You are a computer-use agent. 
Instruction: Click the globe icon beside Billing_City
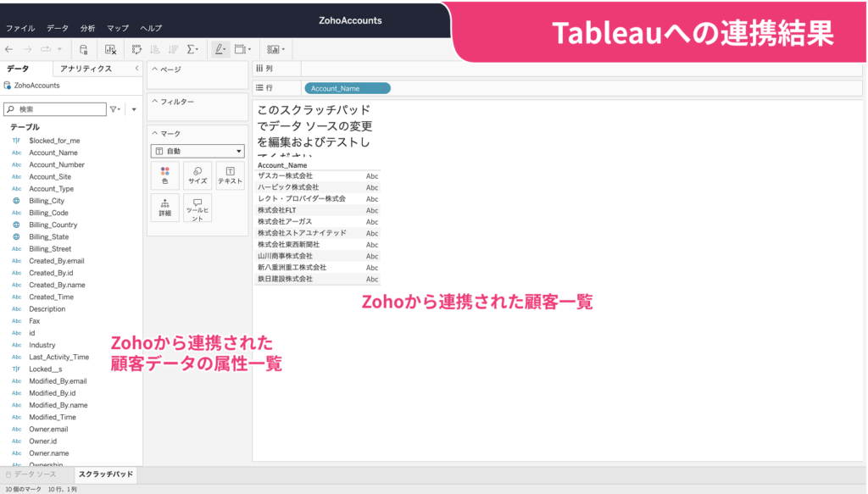pyautogui.click(x=17, y=201)
